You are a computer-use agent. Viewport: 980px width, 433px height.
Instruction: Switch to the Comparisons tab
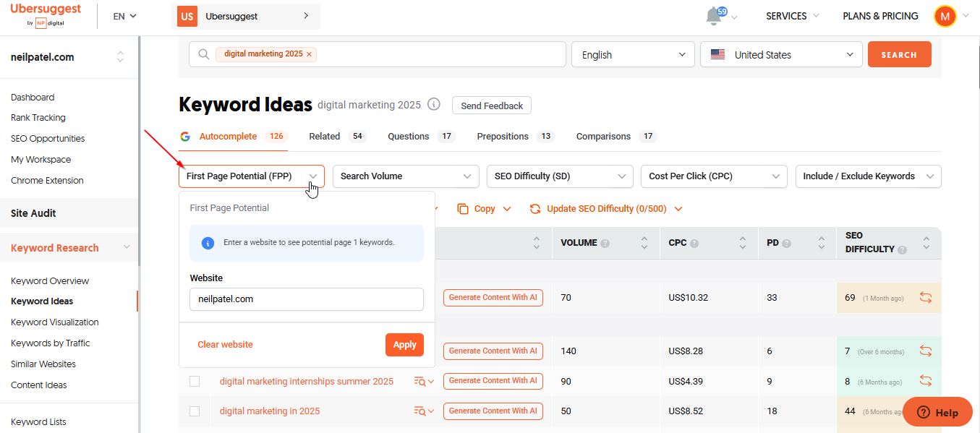coord(615,136)
